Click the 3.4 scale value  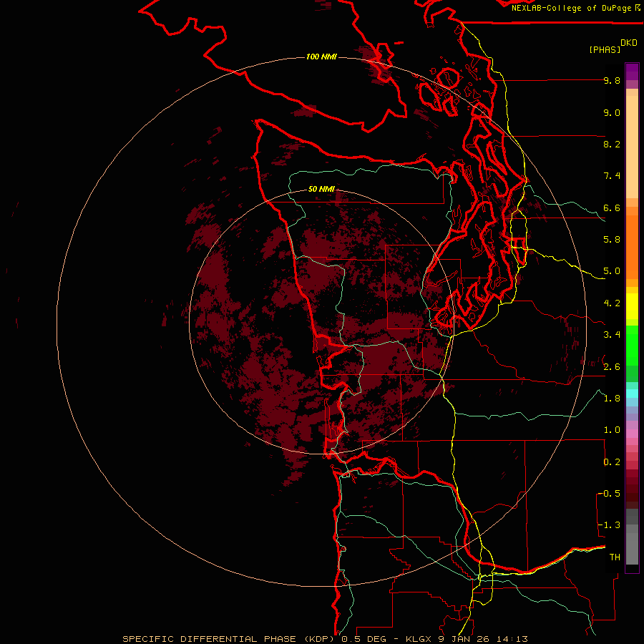612,335
